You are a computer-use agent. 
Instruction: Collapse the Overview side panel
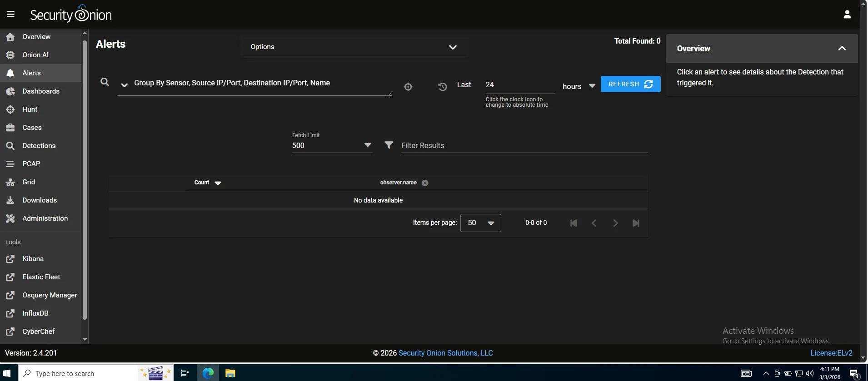click(x=842, y=49)
